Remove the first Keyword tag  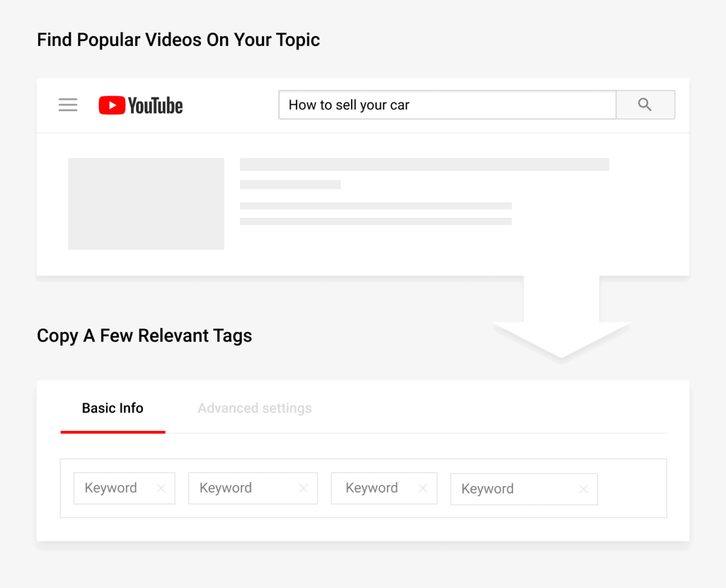tap(161, 488)
